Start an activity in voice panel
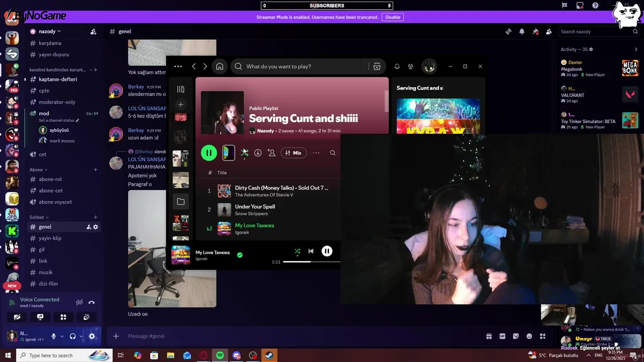 pyautogui.click(x=63, y=317)
